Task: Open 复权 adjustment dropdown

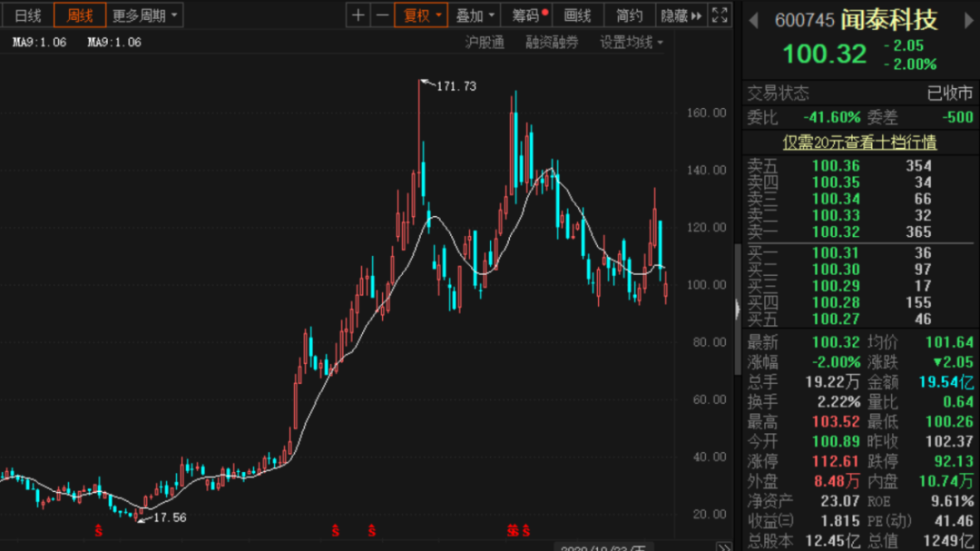Action: click(x=421, y=15)
